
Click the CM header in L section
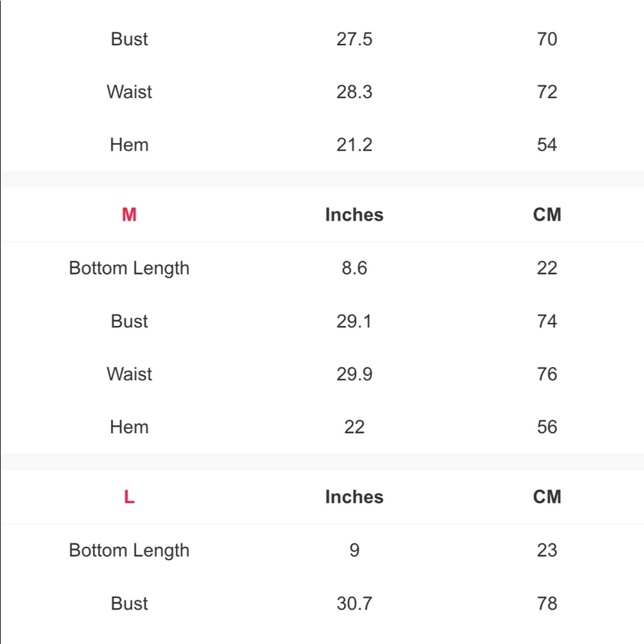547,497
